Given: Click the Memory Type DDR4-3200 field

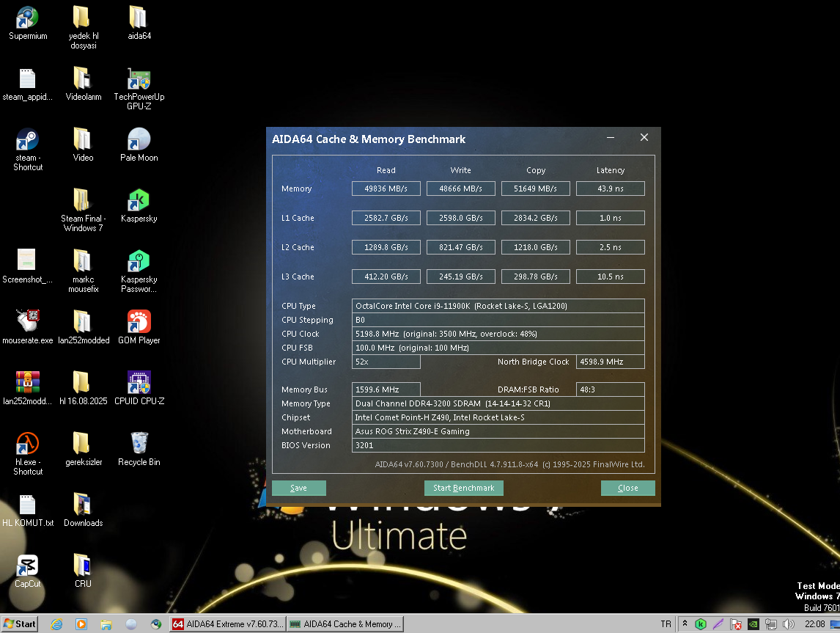Looking at the screenshot, I should tap(498, 403).
